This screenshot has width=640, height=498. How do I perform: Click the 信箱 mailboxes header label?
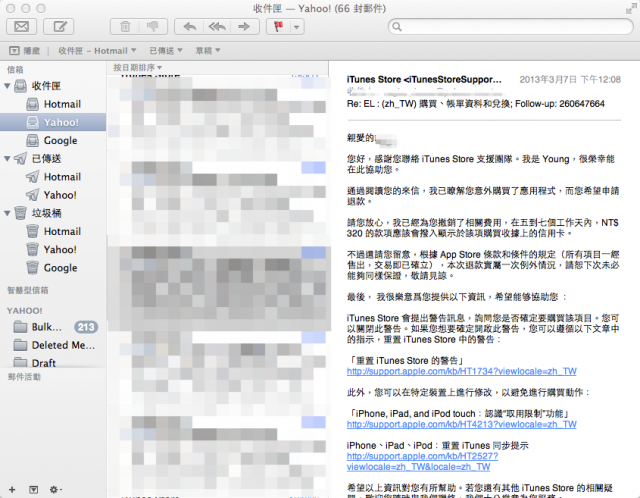click(x=15, y=70)
